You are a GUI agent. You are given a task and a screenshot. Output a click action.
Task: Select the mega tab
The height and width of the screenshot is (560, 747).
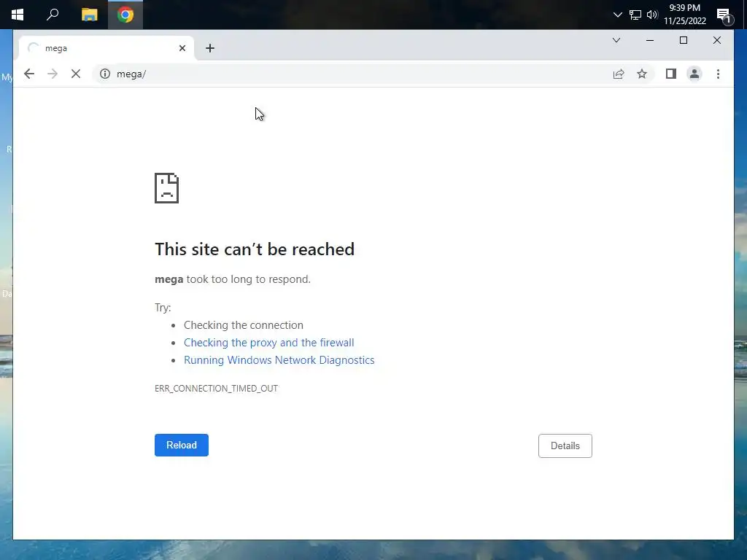pyautogui.click(x=107, y=48)
